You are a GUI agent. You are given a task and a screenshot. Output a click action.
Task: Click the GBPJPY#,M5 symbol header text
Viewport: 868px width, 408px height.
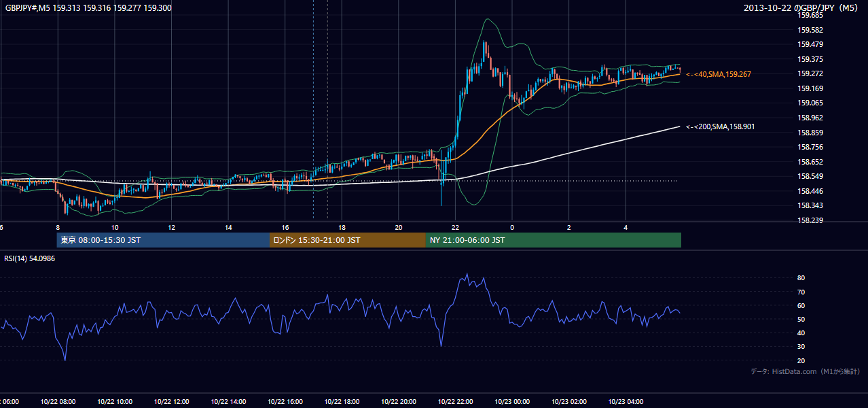click(88, 7)
